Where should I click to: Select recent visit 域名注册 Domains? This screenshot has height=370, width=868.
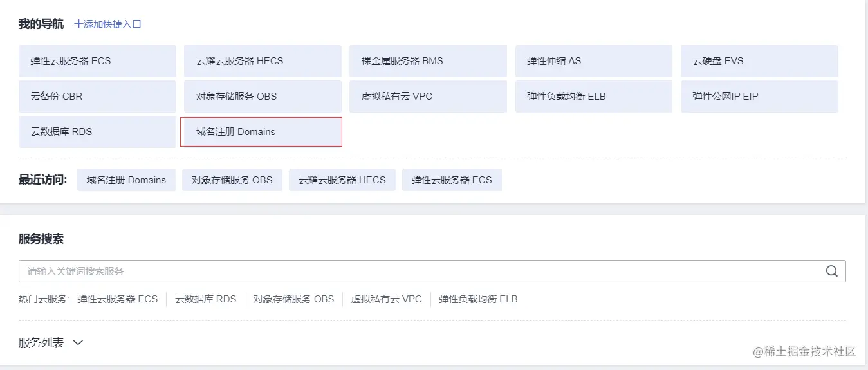tap(126, 180)
